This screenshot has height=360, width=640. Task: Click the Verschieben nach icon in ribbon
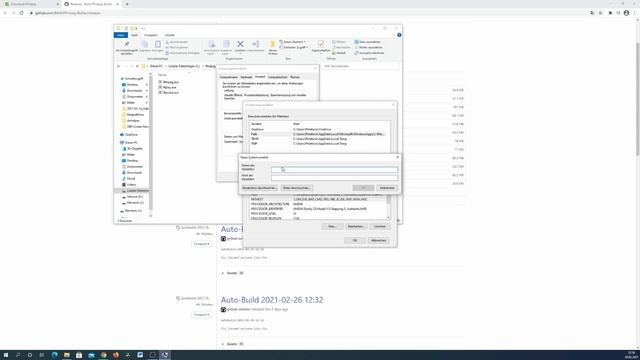pyautogui.click(x=212, y=44)
